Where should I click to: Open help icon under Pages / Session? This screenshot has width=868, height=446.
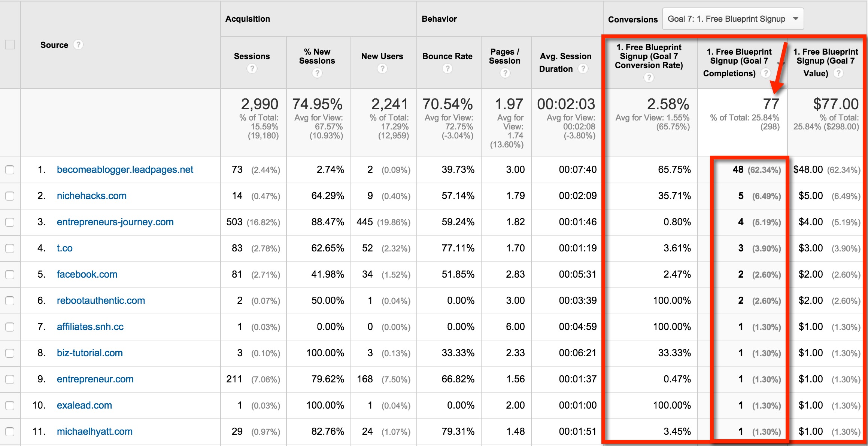tap(505, 73)
